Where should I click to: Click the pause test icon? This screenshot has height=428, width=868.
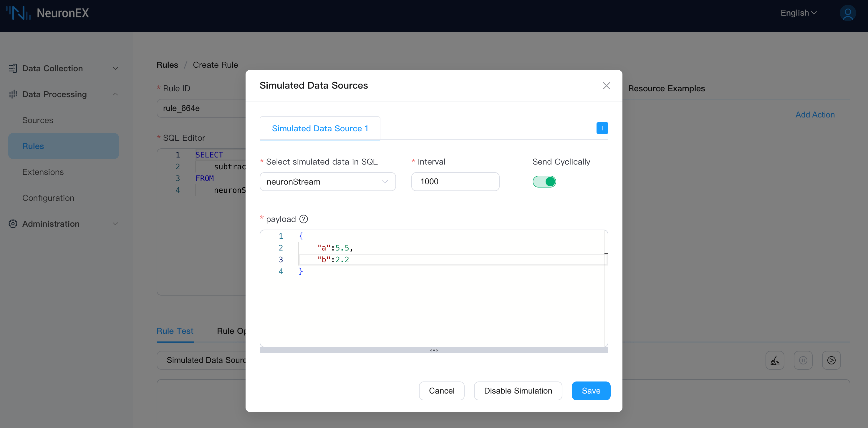pos(803,360)
